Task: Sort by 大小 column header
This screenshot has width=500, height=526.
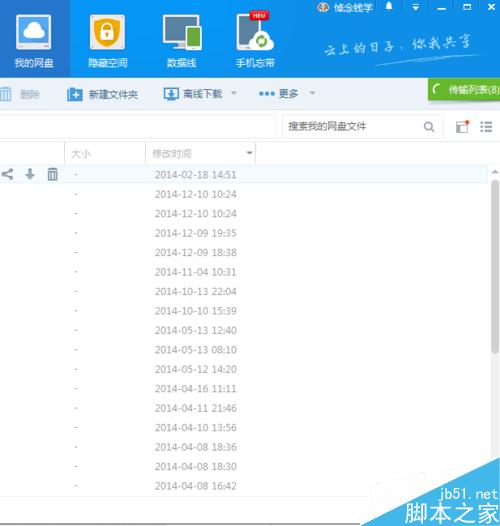Action: (x=105, y=154)
